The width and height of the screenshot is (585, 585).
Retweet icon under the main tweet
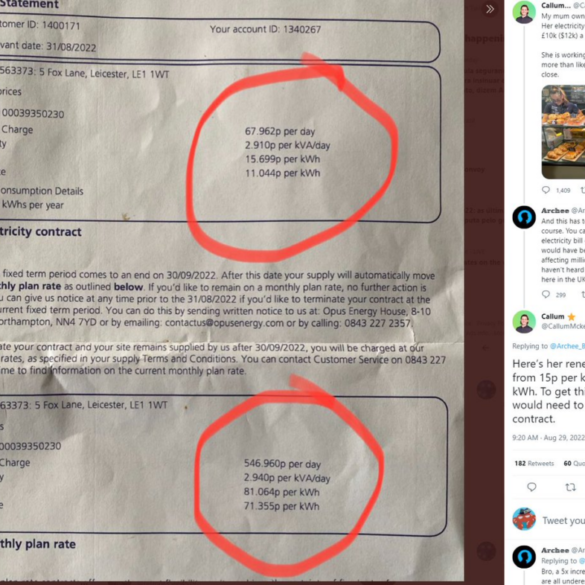pos(570,487)
